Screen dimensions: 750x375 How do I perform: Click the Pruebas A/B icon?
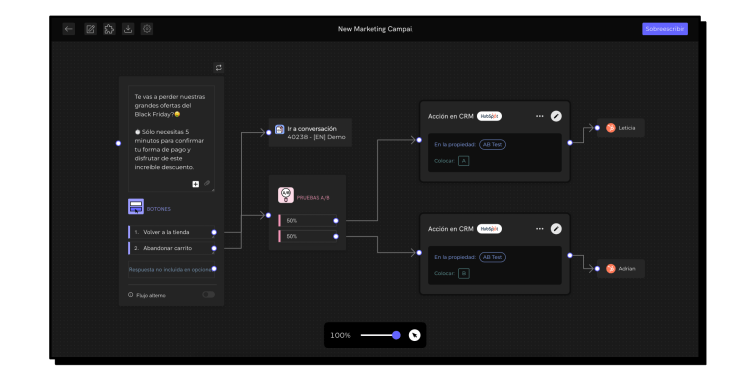coord(286,195)
